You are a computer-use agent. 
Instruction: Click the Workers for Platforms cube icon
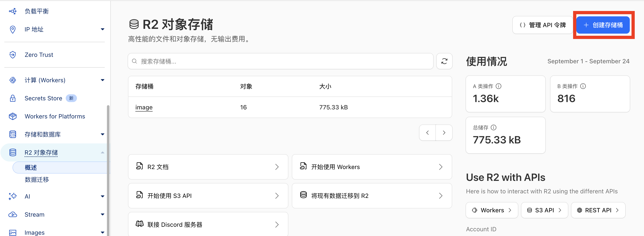click(x=13, y=116)
